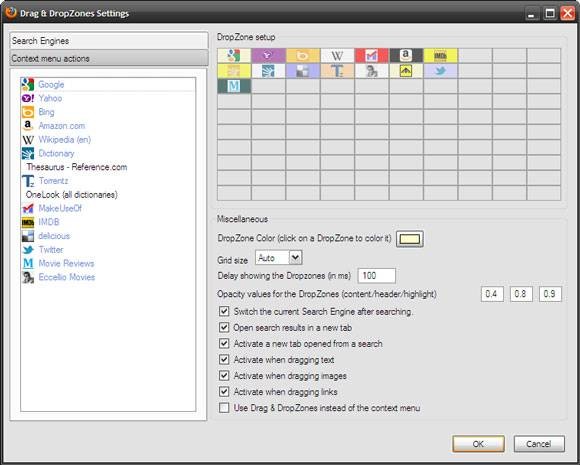Select the Dictionary DropZone cell in the grid

(269, 71)
